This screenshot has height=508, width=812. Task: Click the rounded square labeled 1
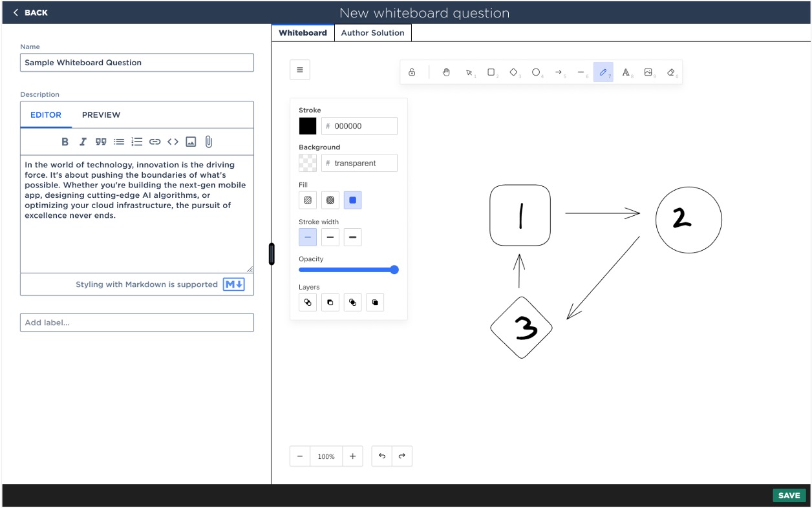point(520,216)
